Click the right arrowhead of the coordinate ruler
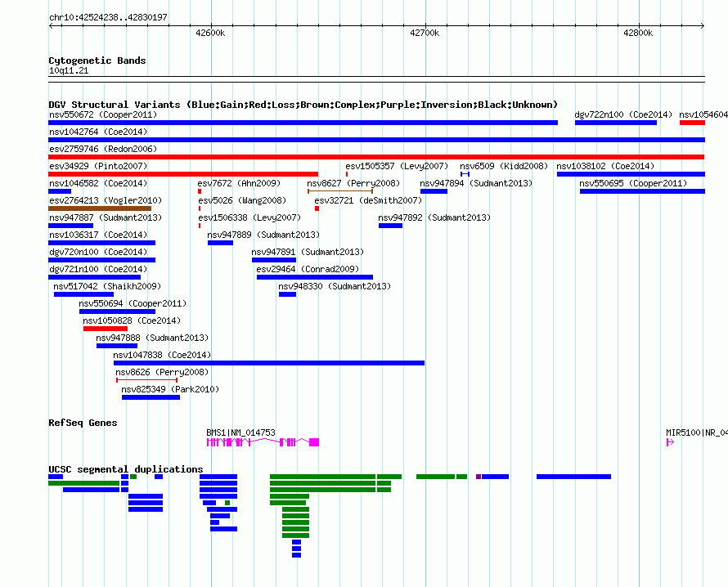Screen dimensions: 728x587 pyautogui.click(x=703, y=26)
